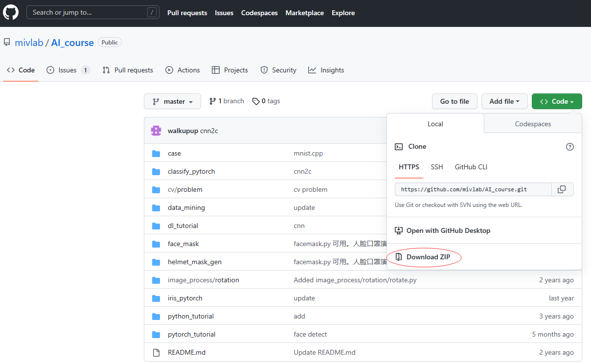The image size is (591, 364).
Task: Click the classify_pytorch folder icon
Action: [x=156, y=172]
